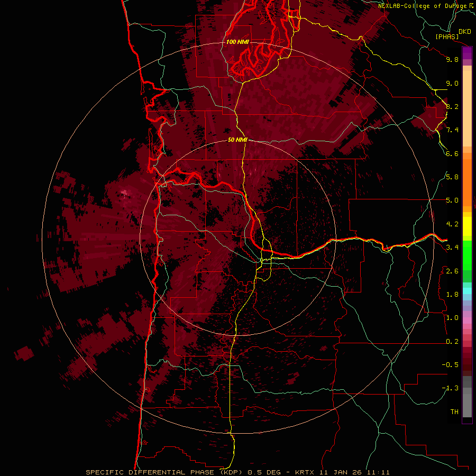The image size is (476, 476).
Task: Click the 9.8 scale value
Action: coord(452,59)
